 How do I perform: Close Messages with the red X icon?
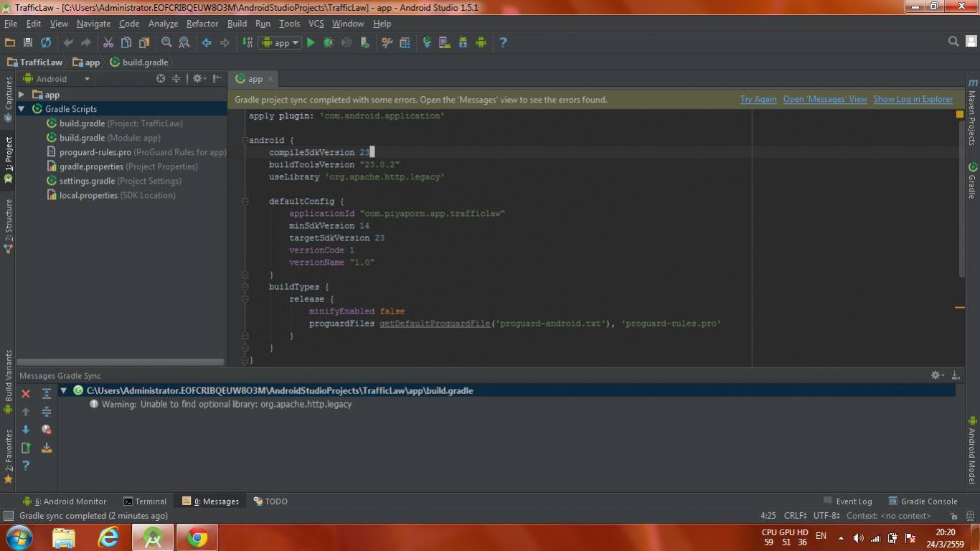tap(26, 394)
